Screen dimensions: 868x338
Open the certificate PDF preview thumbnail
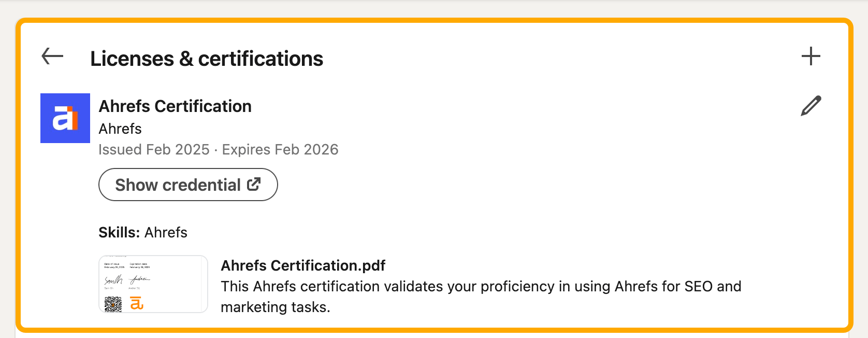pyautogui.click(x=153, y=284)
